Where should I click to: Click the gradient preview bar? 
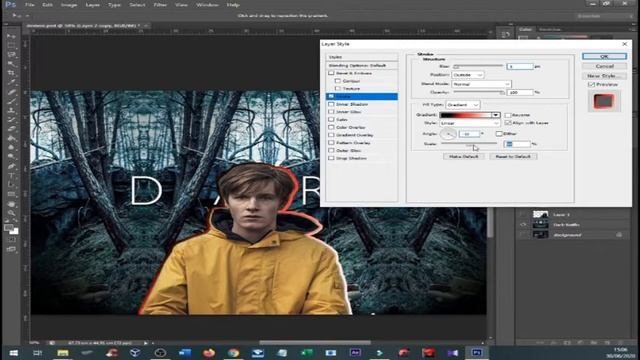[x=466, y=115]
